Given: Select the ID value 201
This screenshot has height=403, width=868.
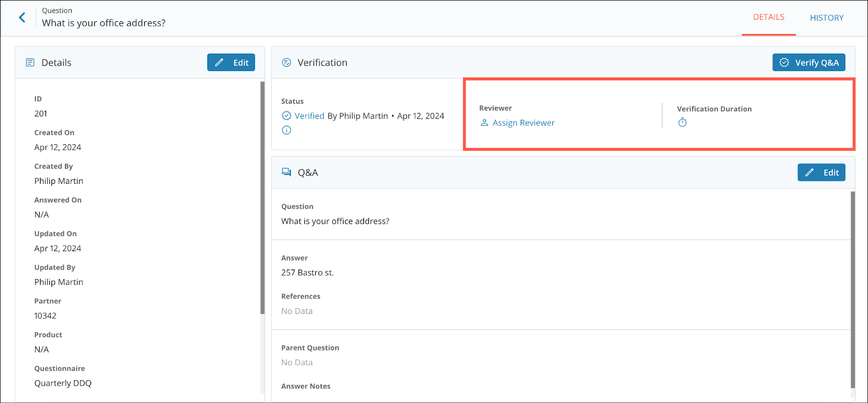Looking at the screenshot, I should click(41, 113).
